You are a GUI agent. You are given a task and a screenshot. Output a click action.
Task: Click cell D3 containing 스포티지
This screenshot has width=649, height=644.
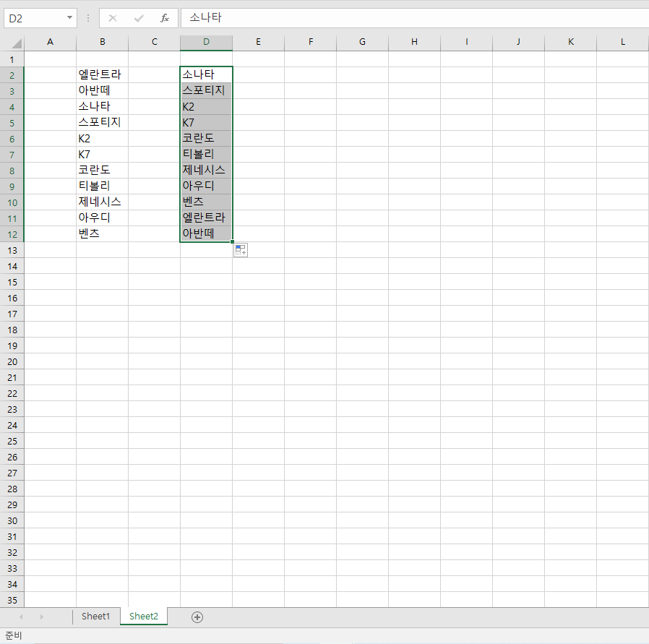click(x=206, y=90)
